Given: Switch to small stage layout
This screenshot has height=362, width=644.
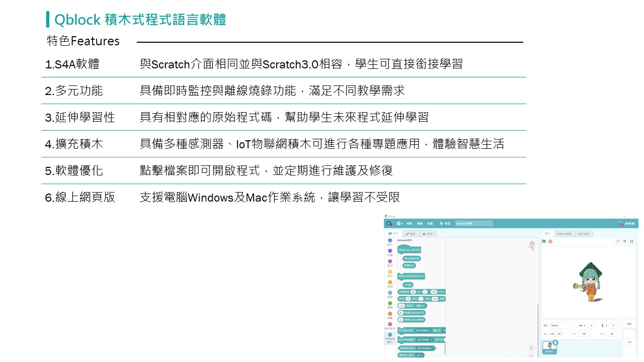Looking at the screenshot, I should [617, 241].
